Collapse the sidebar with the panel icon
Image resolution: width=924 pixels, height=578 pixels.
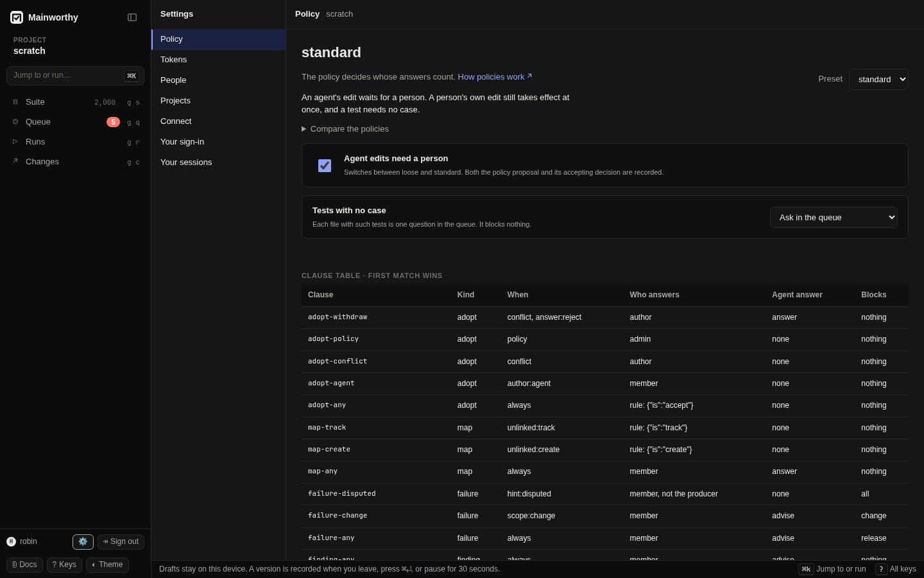click(132, 17)
